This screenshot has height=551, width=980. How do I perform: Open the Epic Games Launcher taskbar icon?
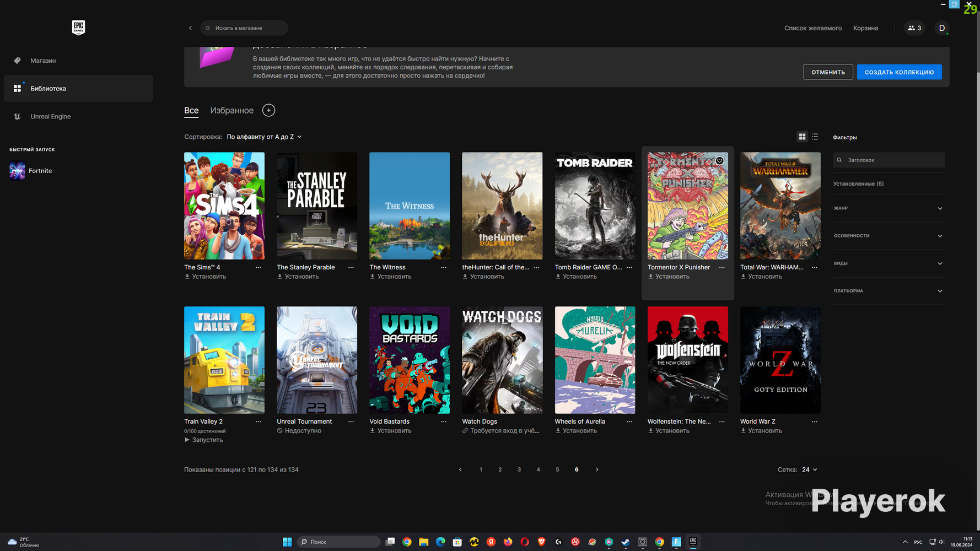(x=693, y=542)
